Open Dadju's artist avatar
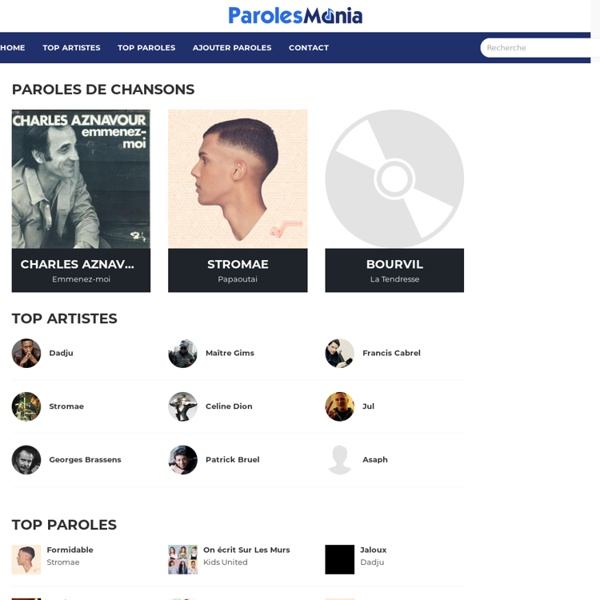Image resolution: width=600 pixels, height=600 pixels. [x=26, y=353]
